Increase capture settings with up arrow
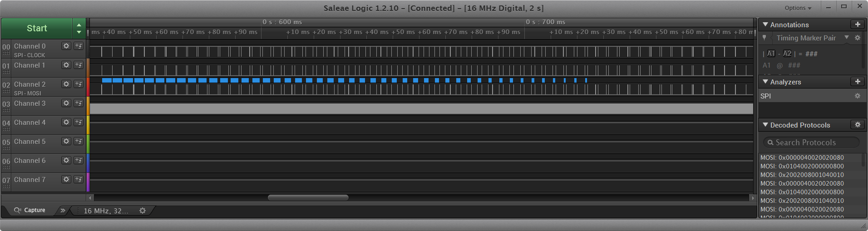 pos(79,25)
